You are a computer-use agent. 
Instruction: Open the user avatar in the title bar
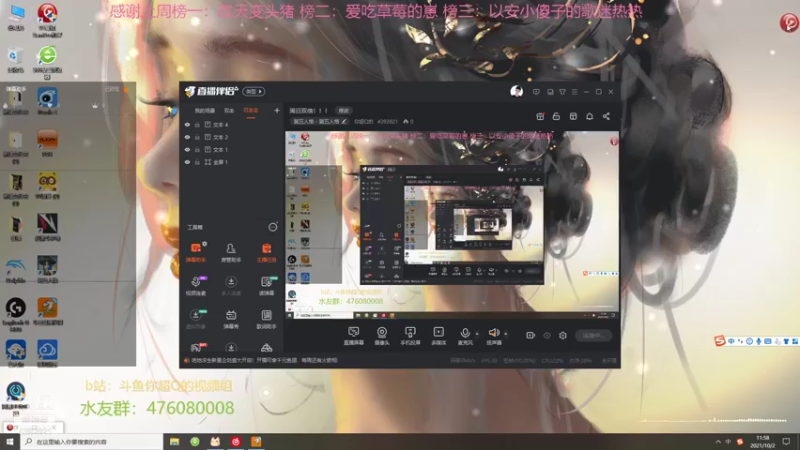(x=516, y=91)
